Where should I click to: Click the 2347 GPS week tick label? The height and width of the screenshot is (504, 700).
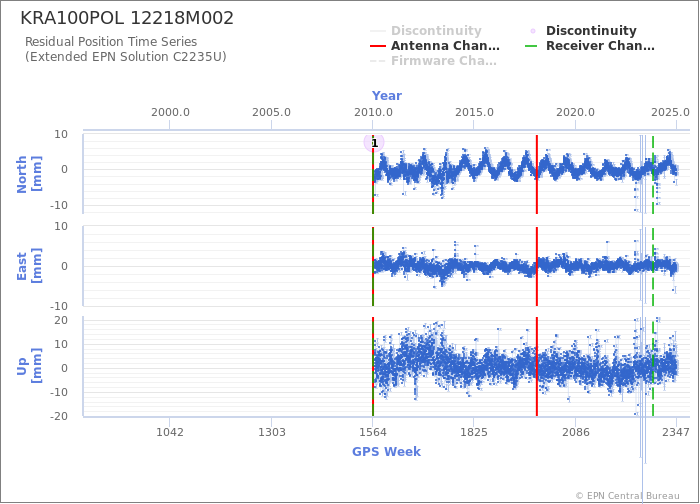[676, 432]
